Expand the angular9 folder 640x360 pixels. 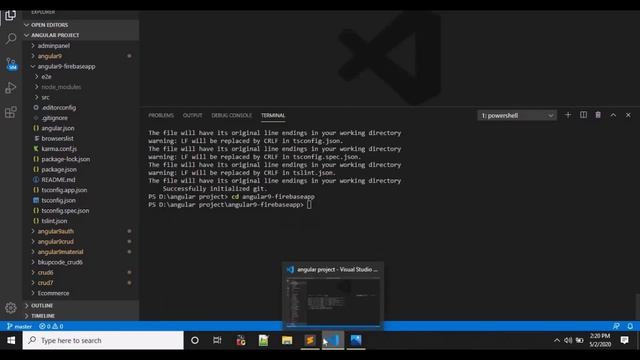click(81, 56)
